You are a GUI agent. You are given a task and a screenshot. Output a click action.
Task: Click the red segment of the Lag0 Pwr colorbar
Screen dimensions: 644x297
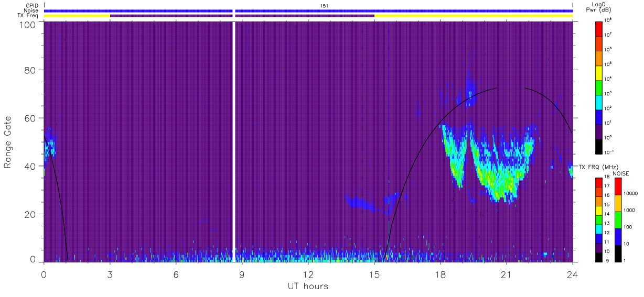tap(598, 28)
